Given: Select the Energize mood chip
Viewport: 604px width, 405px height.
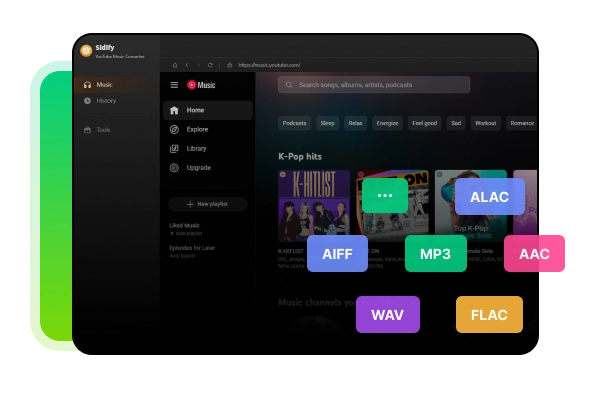Looking at the screenshot, I should coord(386,123).
